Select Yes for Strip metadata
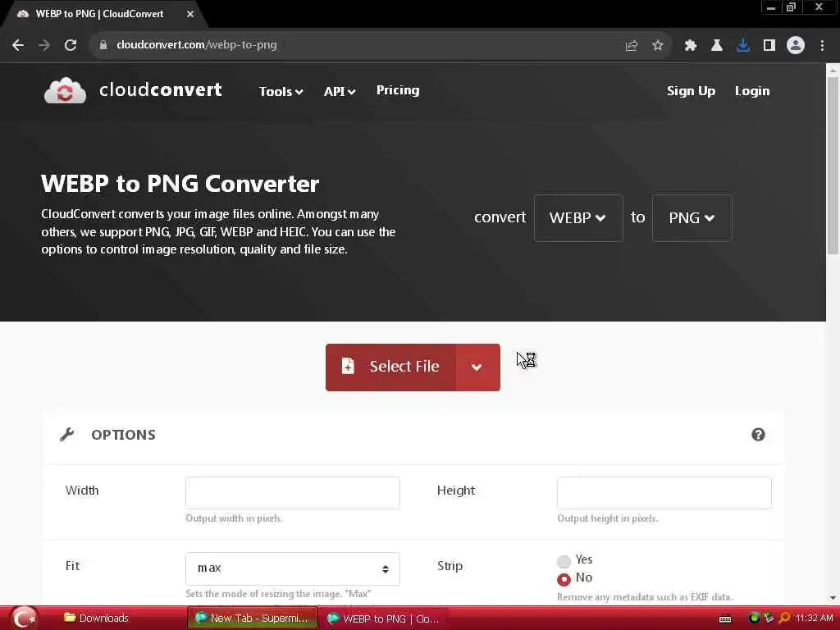840x630 pixels. pyautogui.click(x=564, y=561)
